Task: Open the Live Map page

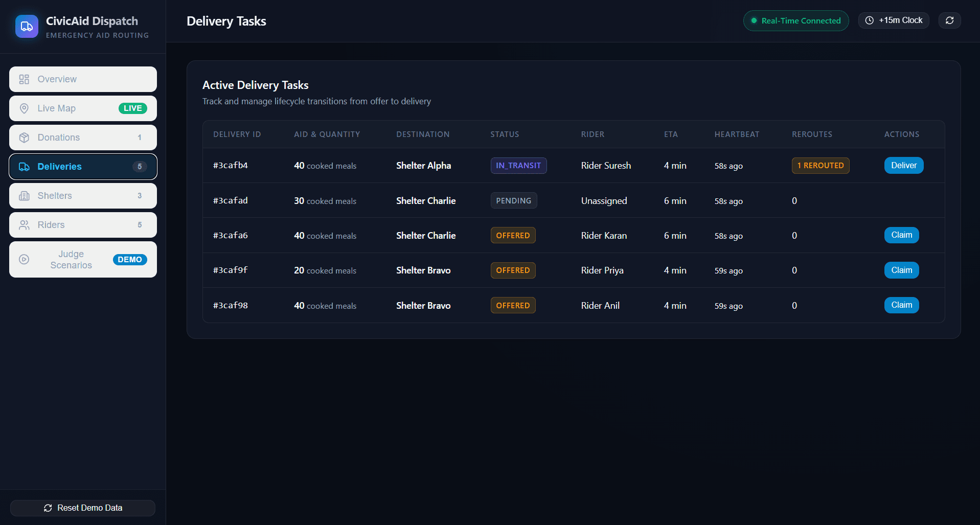Action: [83, 108]
